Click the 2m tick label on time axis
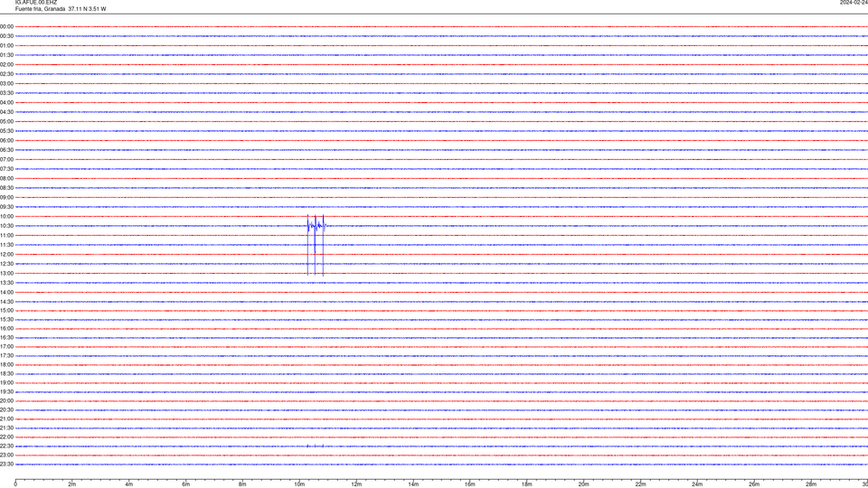 (72, 484)
